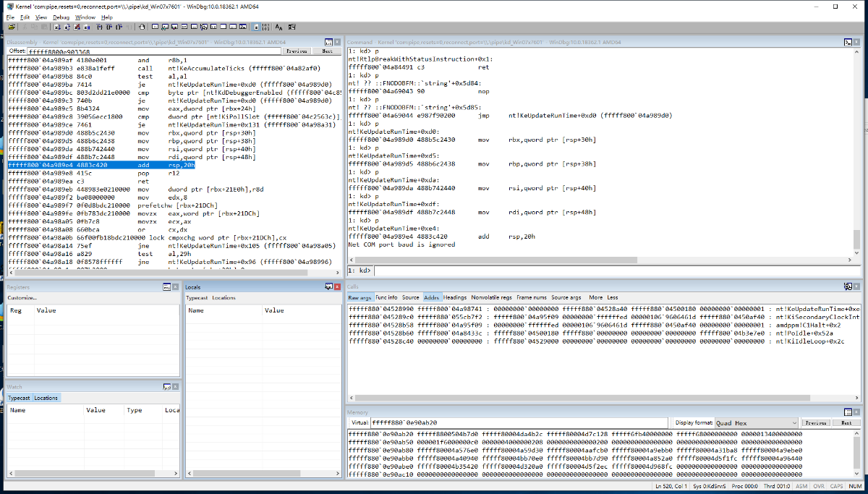Toggle Nonvolatile regs in Calls window
This screenshot has width=868, height=494.
[x=491, y=297]
